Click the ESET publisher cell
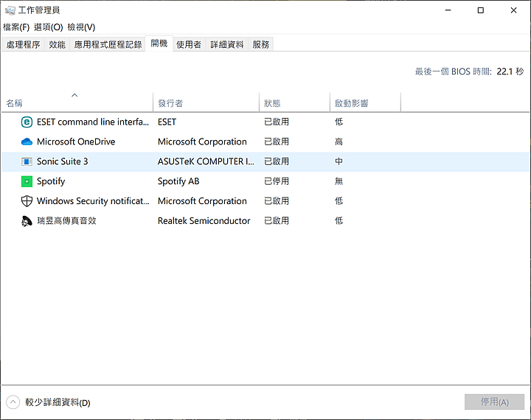531x420 pixels. pyautogui.click(x=167, y=122)
